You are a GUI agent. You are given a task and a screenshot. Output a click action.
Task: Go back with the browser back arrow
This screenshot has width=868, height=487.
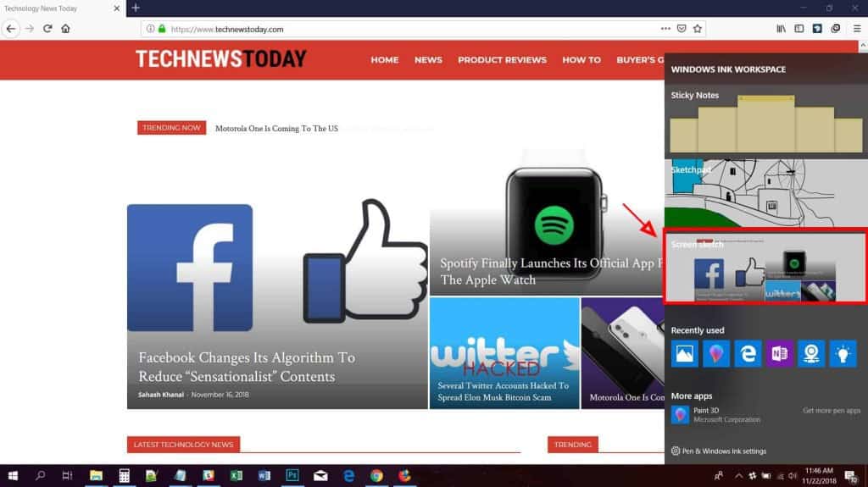point(11,29)
